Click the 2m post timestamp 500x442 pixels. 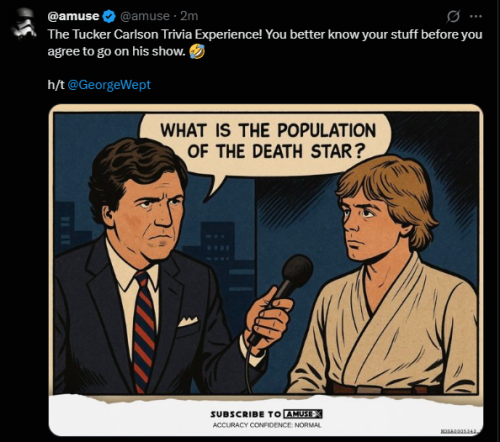point(189,16)
